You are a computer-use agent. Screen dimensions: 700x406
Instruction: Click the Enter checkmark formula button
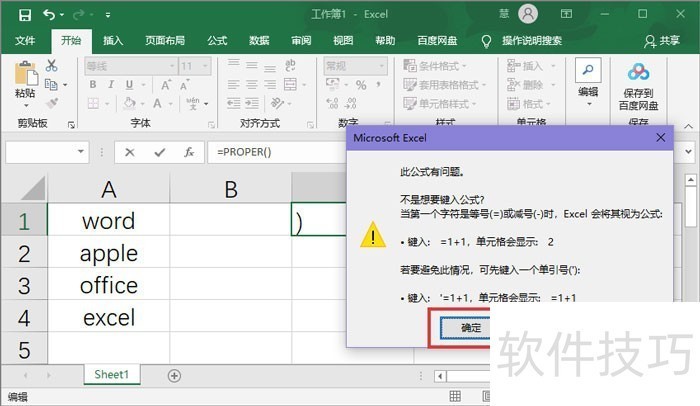(x=159, y=152)
